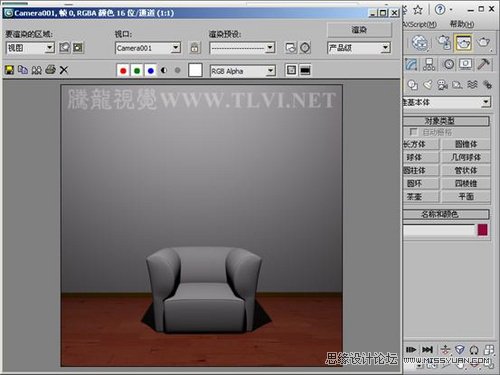This screenshot has height=375, width=500.
Task: Open the 帮助(H) menu
Action: pyautogui.click(x=462, y=24)
